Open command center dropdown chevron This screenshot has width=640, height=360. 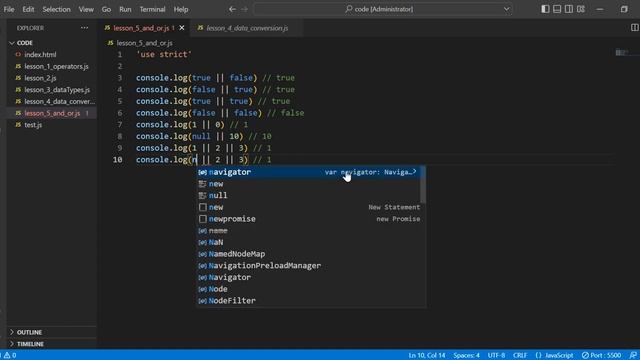tap(507, 9)
